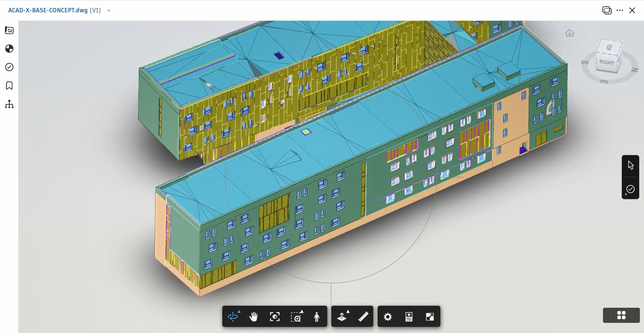Screen dimensions: 644x333
Task: Toggle full screen mode
Action: click(x=430, y=317)
